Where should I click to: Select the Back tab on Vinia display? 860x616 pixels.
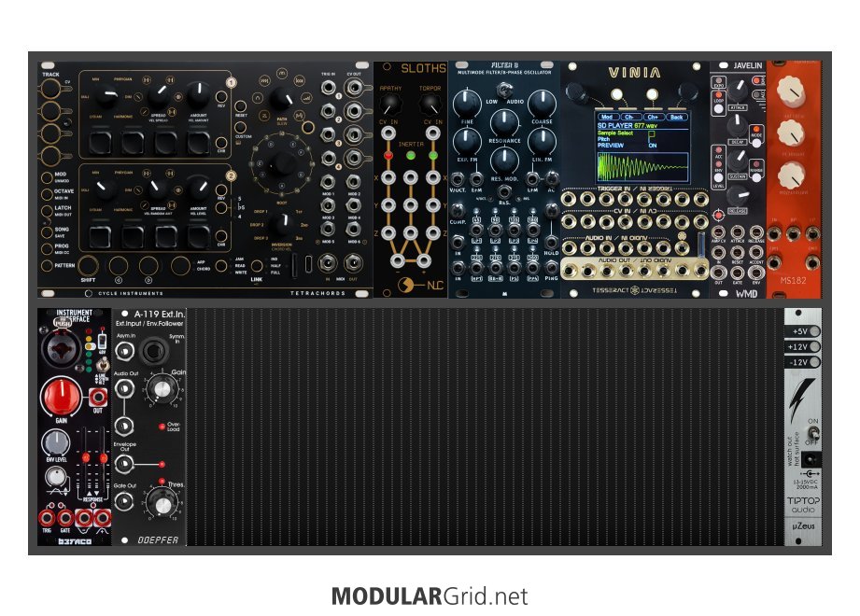[676, 117]
